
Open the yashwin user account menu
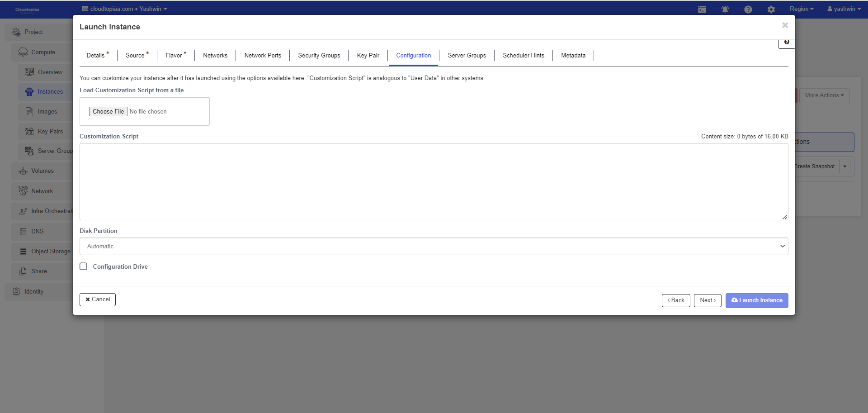coord(844,9)
